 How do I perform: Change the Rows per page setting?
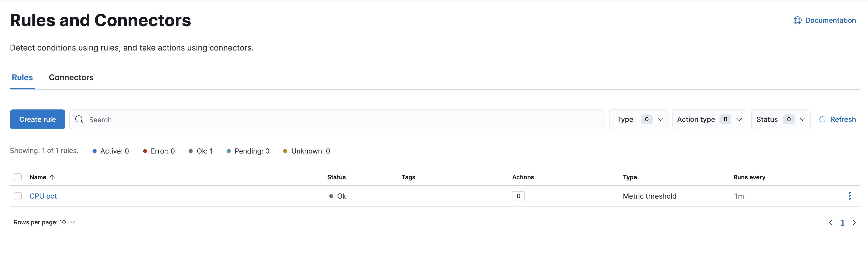45,222
